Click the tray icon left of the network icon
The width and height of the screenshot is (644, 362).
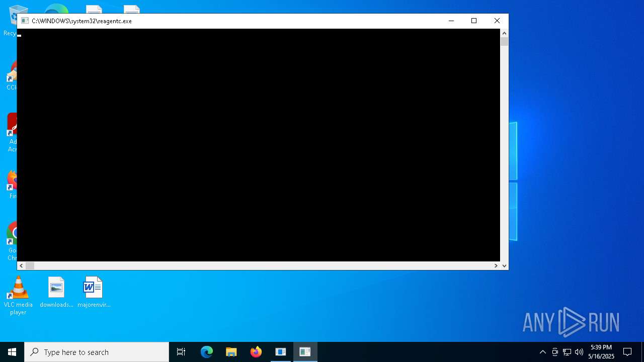click(x=555, y=352)
